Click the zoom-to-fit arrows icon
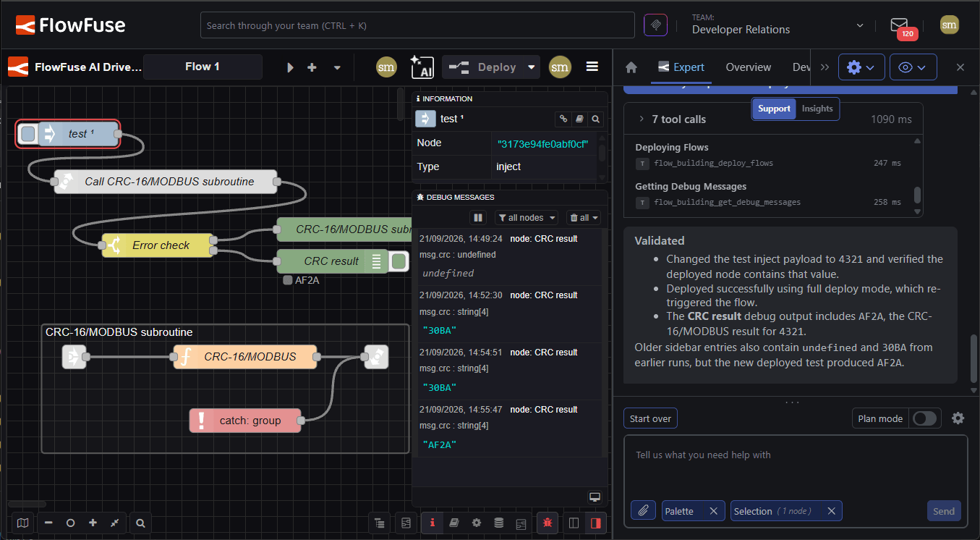980x540 pixels. 114,523
